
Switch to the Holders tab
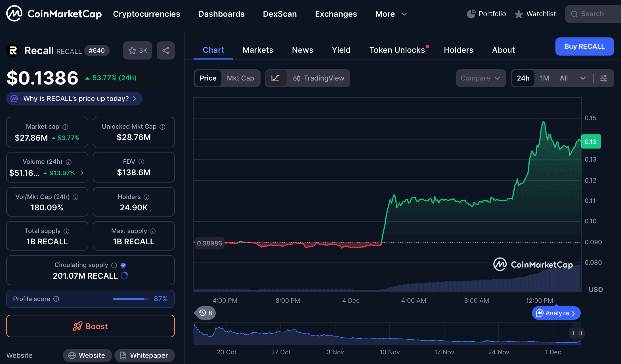tap(458, 50)
